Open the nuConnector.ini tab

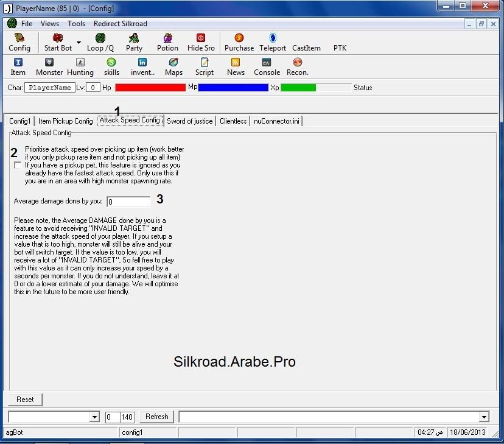[276, 121]
